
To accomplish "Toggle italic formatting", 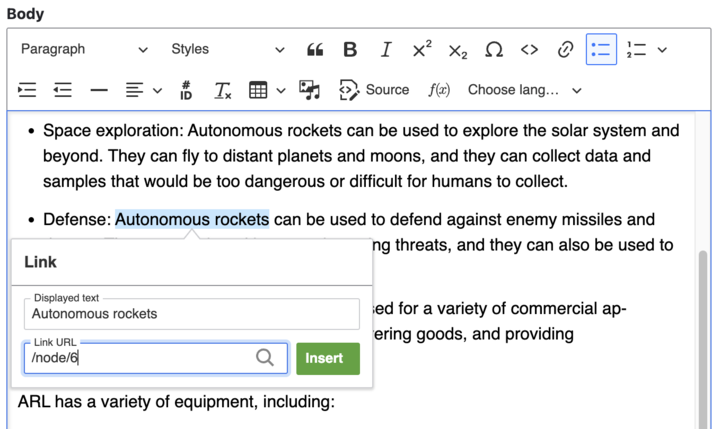I will pos(386,49).
